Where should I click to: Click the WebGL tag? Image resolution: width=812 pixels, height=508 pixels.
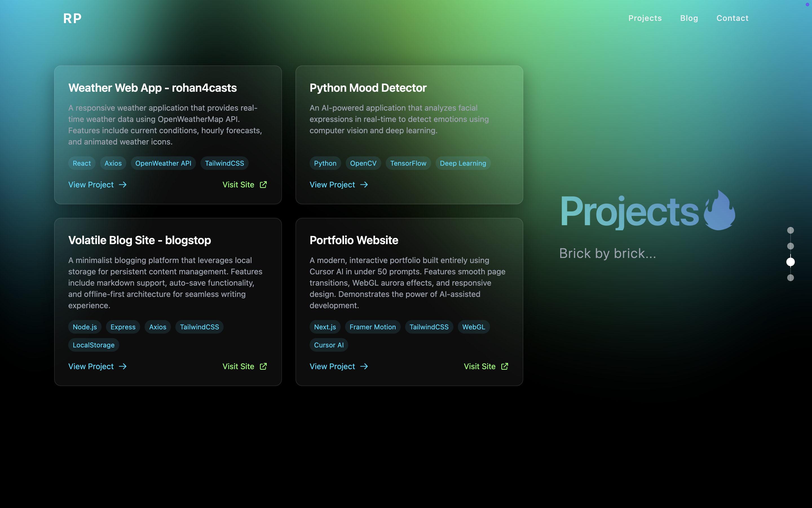(473, 327)
